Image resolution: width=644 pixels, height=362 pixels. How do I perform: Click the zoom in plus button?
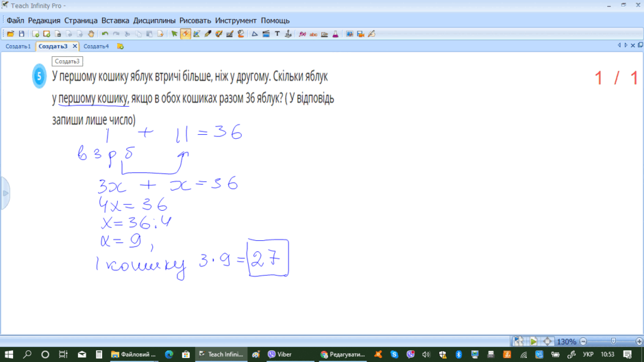coord(639,341)
